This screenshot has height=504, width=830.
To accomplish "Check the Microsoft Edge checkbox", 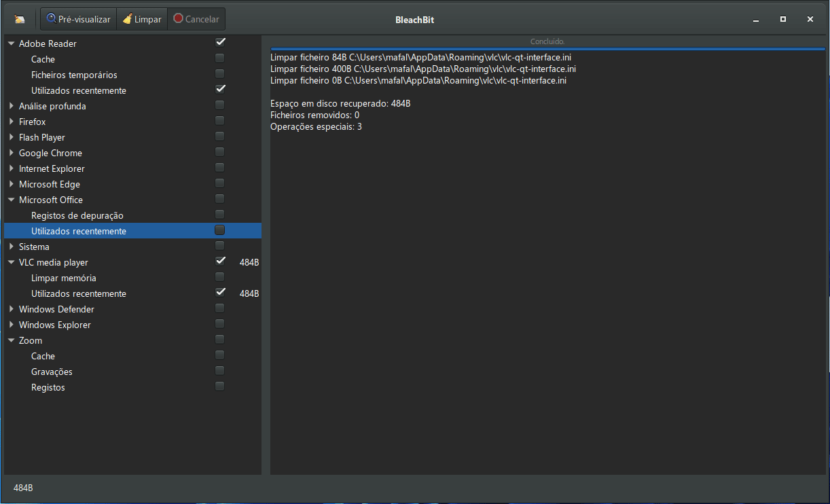I will (x=220, y=183).
